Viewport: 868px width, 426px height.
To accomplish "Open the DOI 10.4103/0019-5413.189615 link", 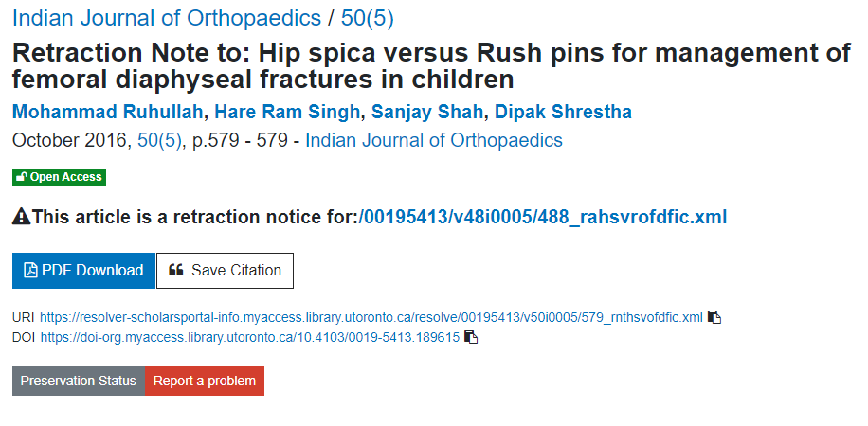I will click(x=250, y=337).
